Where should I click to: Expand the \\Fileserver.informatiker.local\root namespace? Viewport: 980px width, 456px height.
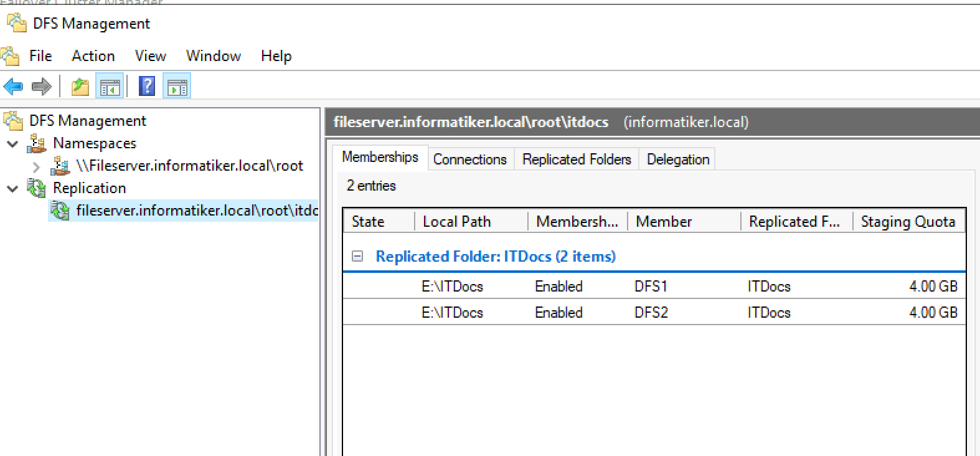click(x=36, y=166)
